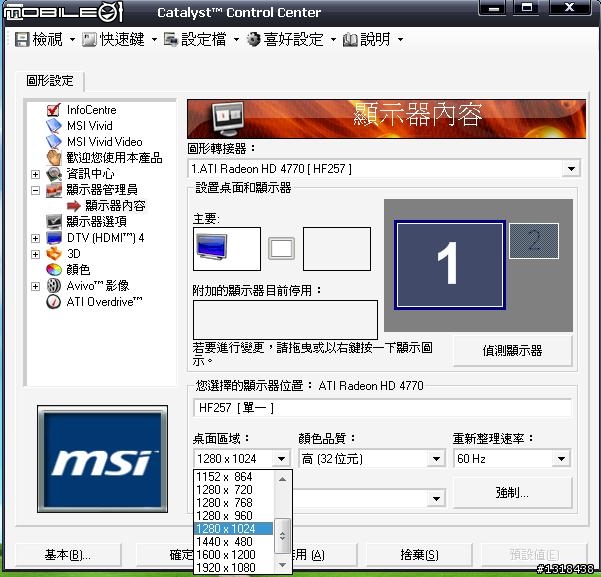The width and height of the screenshot is (601, 577).
Task: Click the 檢視 floppy disk icon
Action: click(x=22, y=39)
